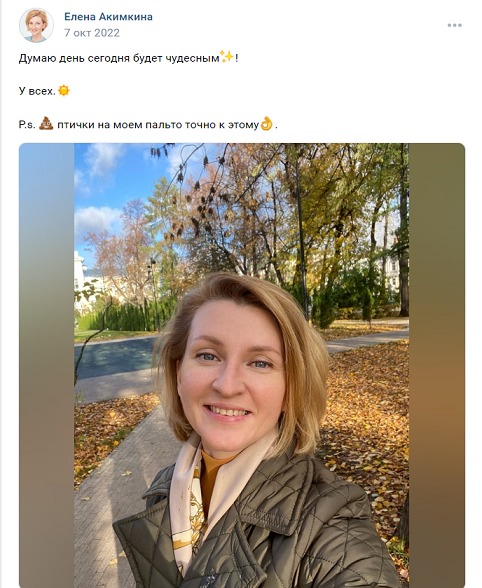Click the sun emoji after У всех.

pyautogui.click(x=64, y=91)
